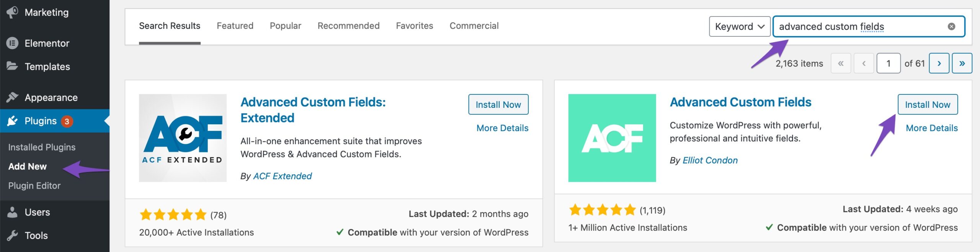Click the Appearance paintbrush icon

pos(12,97)
